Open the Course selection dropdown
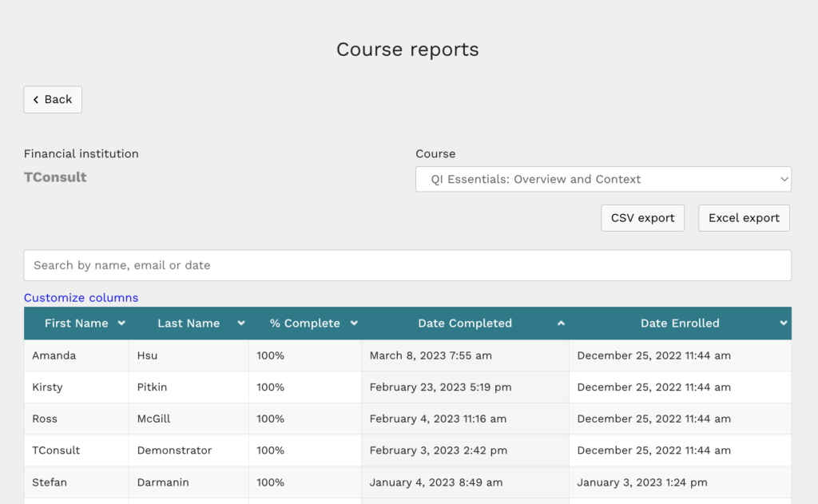 (x=603, y=179)
